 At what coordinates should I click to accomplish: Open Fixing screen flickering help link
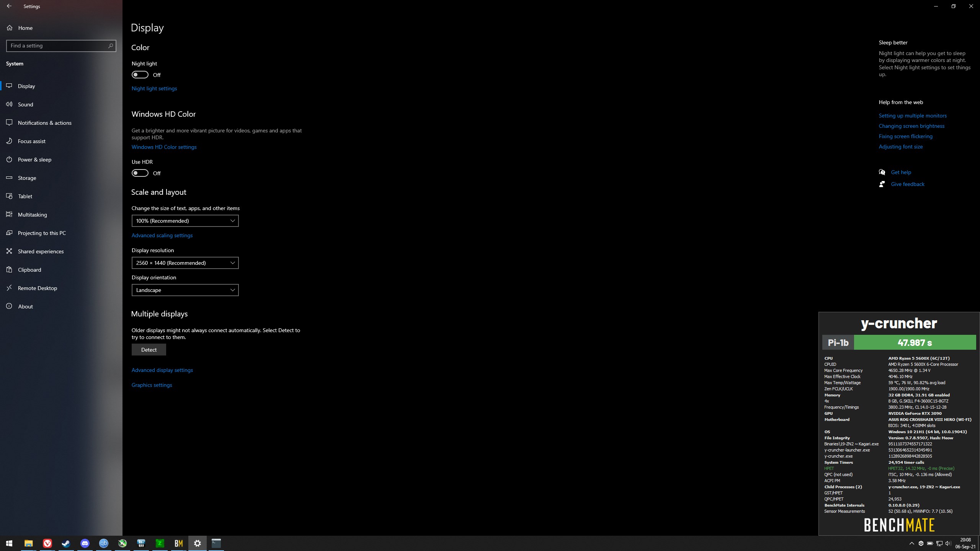[906, 136]
